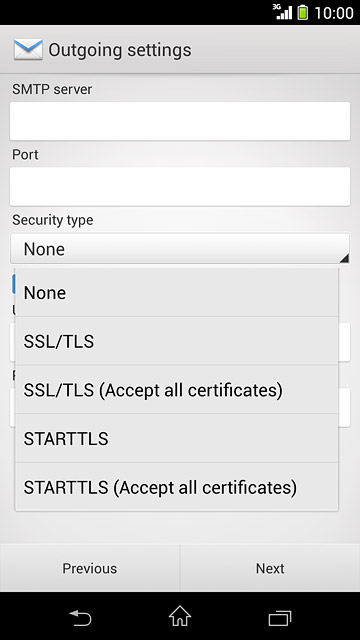
Task: Go to the Previous setup step
Action: click(90, 568)
